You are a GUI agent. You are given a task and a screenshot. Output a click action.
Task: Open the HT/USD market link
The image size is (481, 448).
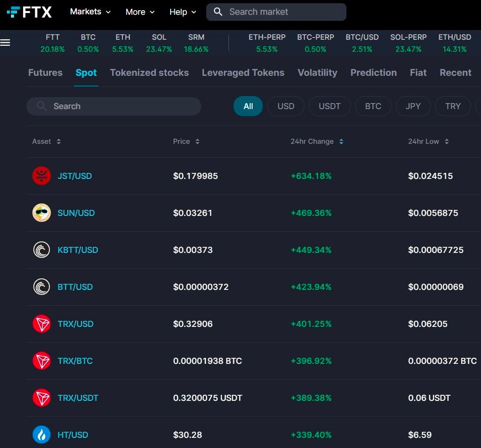tap(73, 435)
